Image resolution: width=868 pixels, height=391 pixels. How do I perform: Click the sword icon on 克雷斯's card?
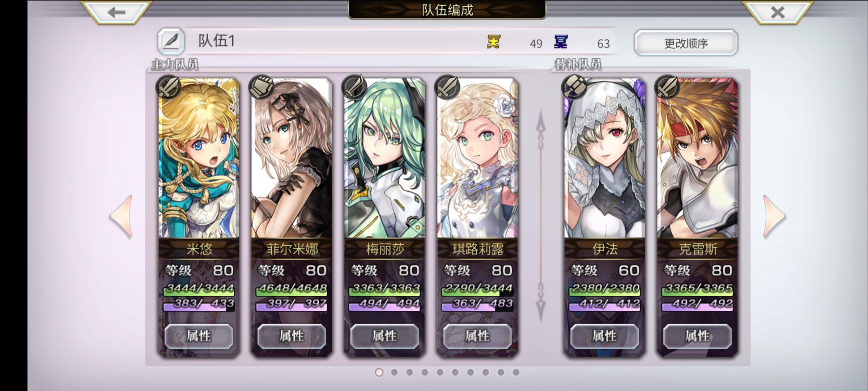[667, 87]
